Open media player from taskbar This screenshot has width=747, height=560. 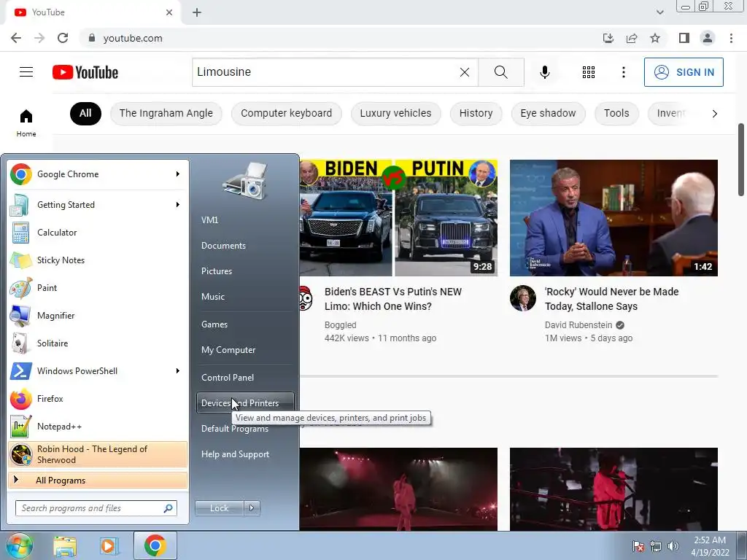(109, 545)
